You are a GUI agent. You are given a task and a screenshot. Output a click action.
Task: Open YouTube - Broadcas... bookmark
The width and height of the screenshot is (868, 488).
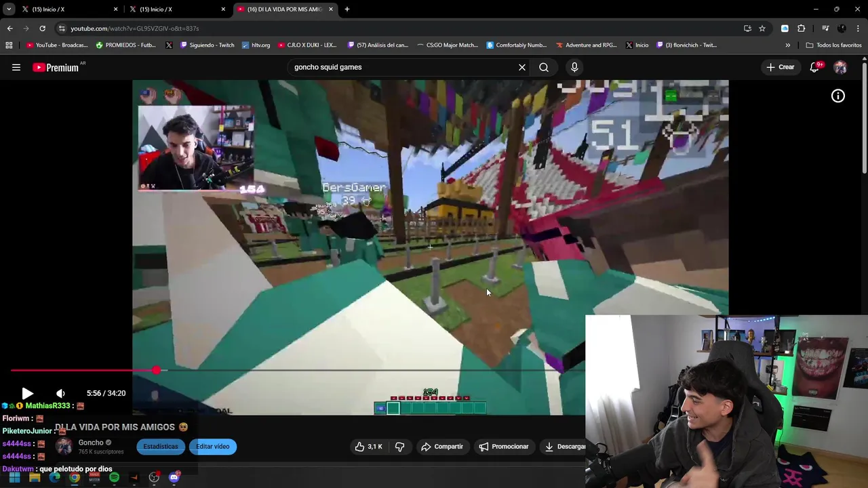coord(57,45)
